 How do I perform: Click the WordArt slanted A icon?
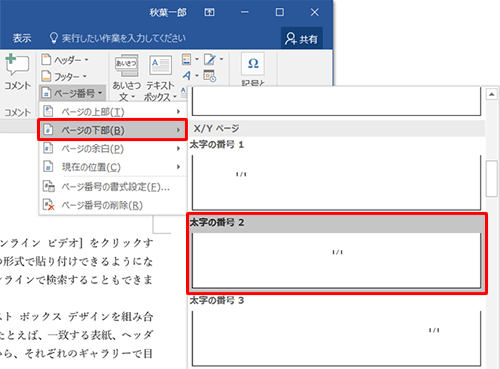187,76
